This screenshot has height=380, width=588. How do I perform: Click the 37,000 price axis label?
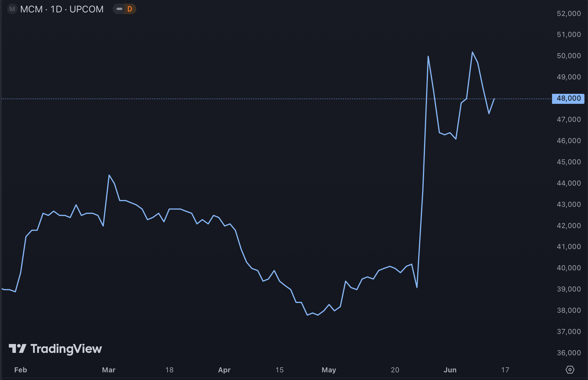[569, 332]
